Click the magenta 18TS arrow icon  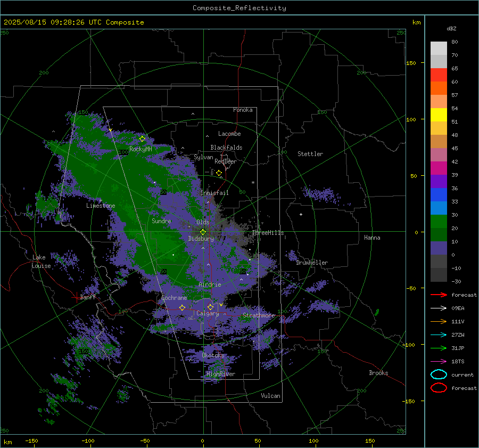(x=439, y=362)
